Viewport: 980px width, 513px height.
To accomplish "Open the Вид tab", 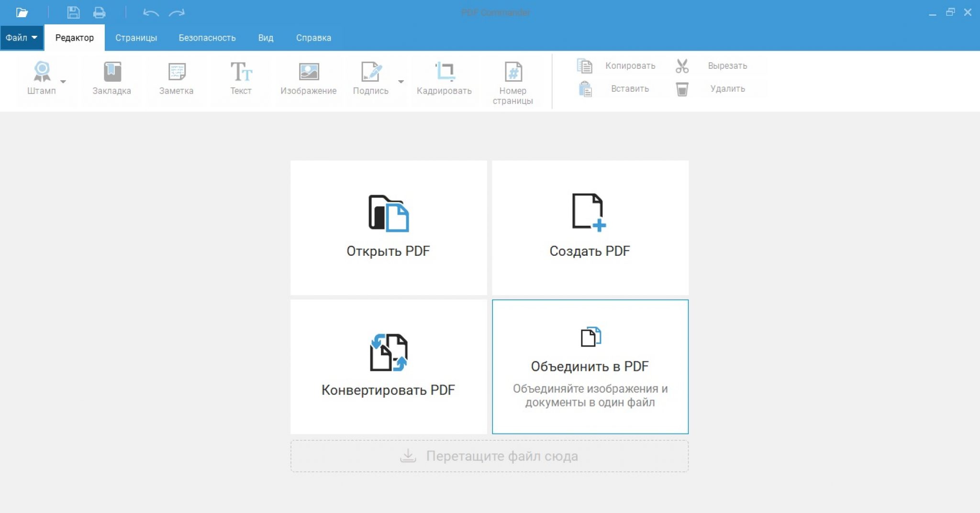I will pyautogui.click(x=266, y=38).
